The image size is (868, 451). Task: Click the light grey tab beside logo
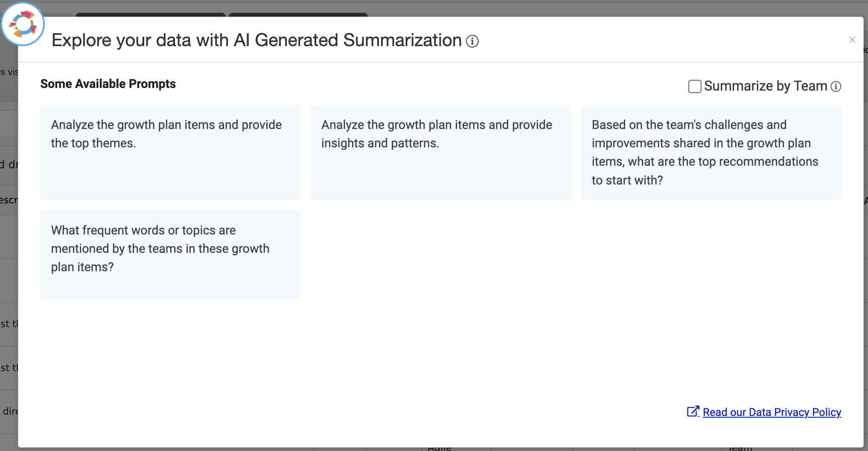(x=58, y=15)
